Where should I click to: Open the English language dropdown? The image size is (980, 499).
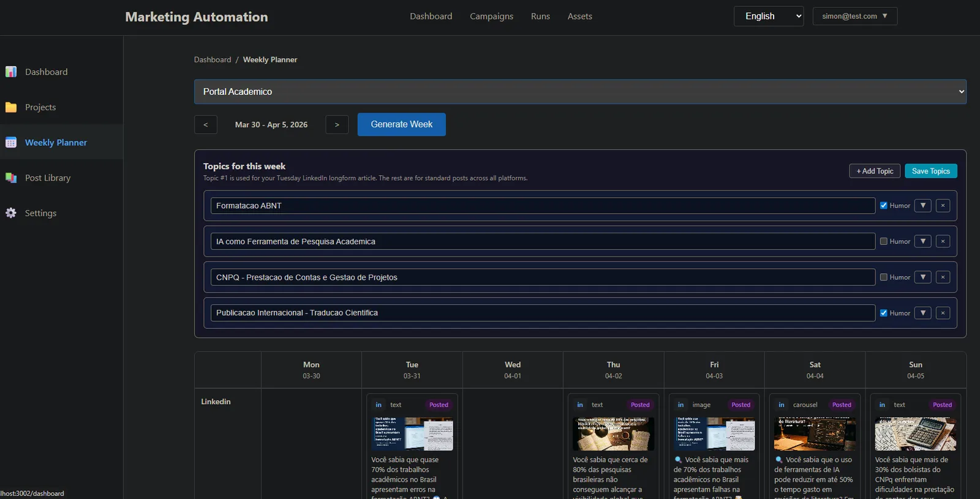[769, 16]
